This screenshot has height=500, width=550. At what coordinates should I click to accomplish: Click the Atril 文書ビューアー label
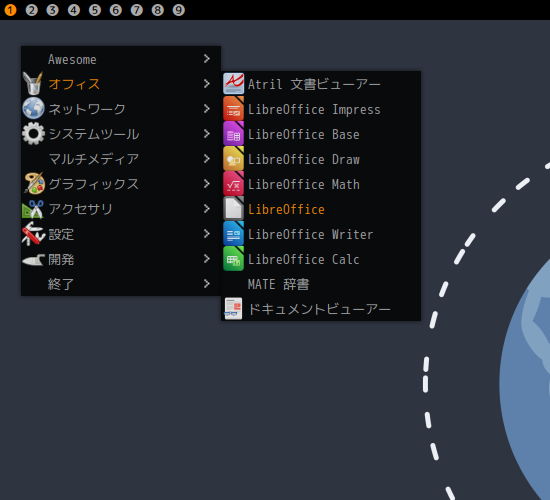(x=314, y=84)
